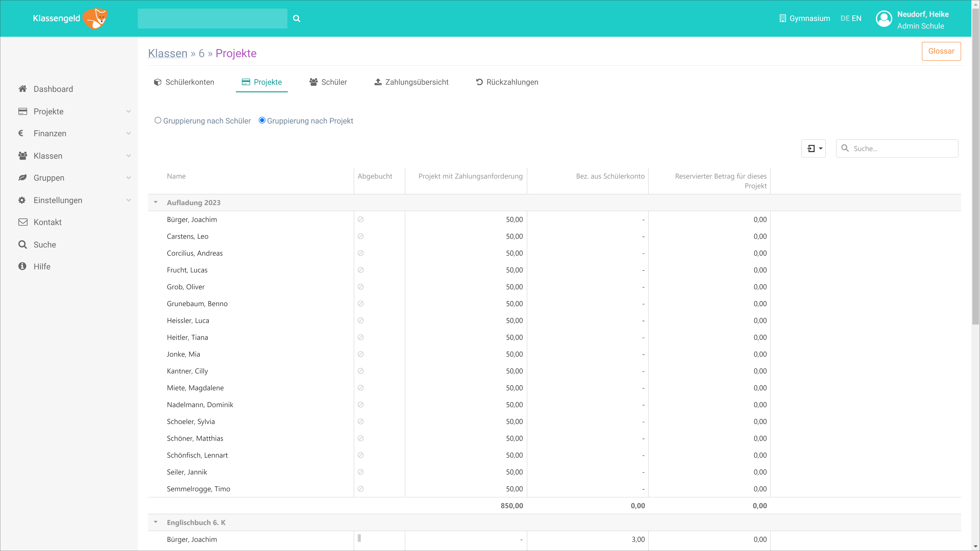The width and height of the screenshot is (980, 551).
Task: Open the export dropdown button
Action: 813,148
